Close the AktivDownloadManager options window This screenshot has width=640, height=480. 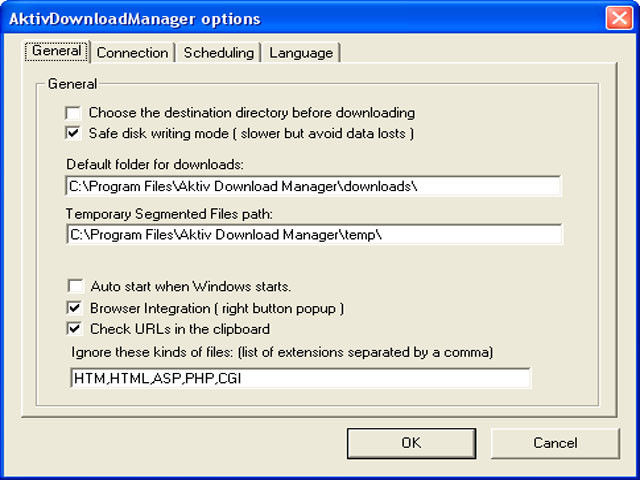(619, 18)
